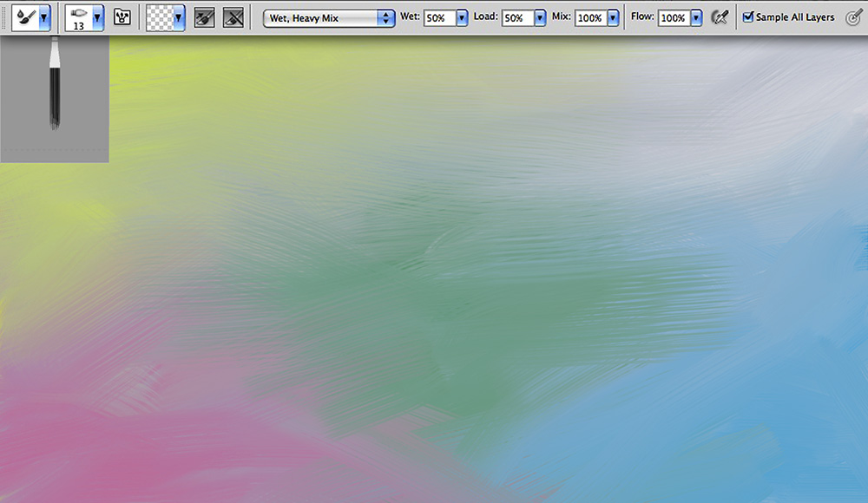The height and width of the screenshot is (503, 868).
Task: Click the Load percentage input field
Action: click(517, 18)
